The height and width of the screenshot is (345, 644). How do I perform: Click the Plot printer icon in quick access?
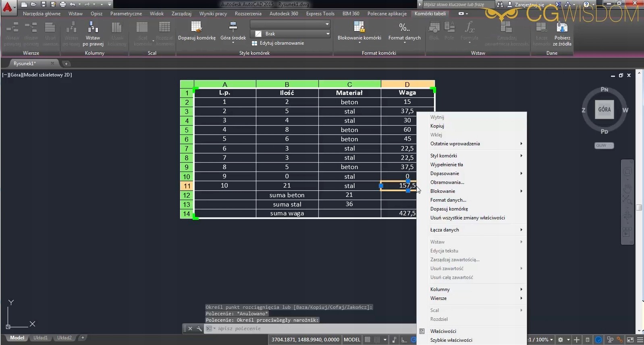tap(63, 4)
